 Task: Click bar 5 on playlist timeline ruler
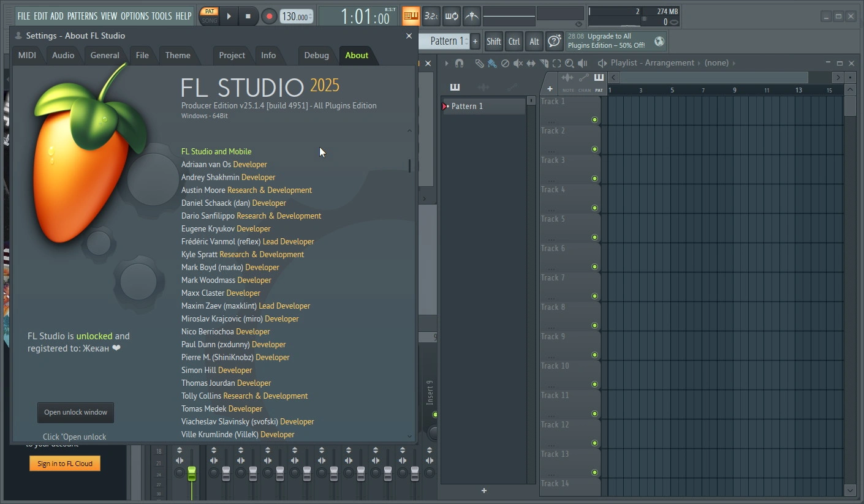672,90
